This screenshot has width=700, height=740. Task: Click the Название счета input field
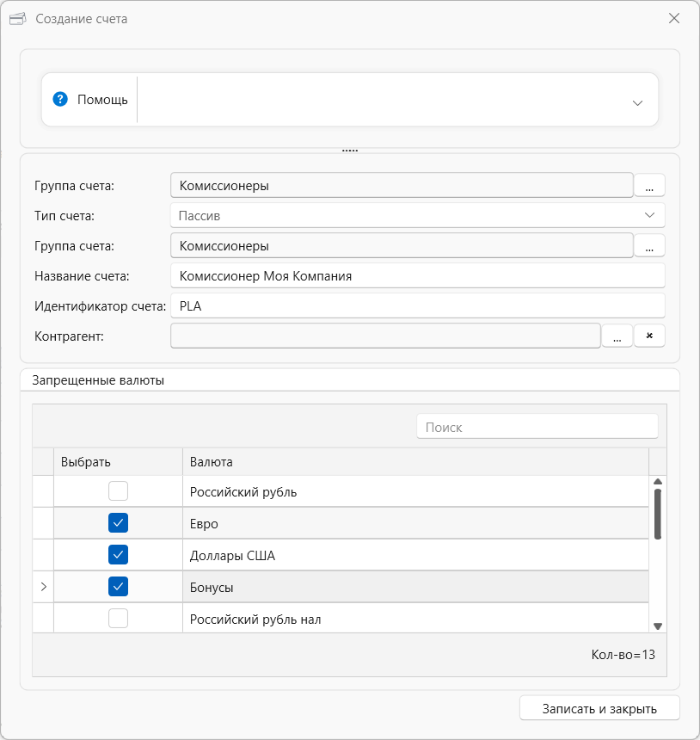[x=417, y=275]
